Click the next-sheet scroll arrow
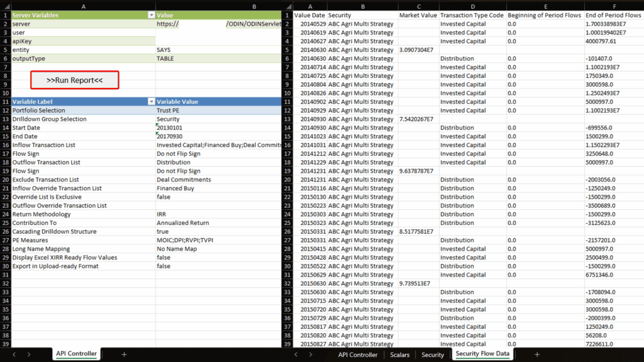The height and width of the screenshot is (362, 644). (x=29, y=354)
